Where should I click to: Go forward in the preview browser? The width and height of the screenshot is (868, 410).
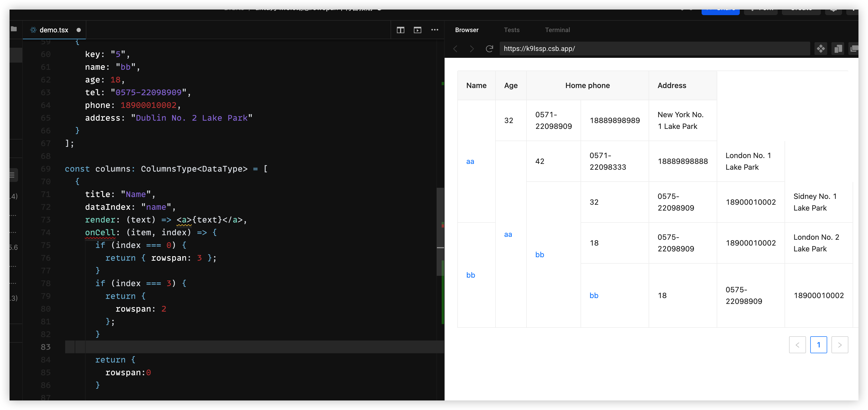coord(472,49)
